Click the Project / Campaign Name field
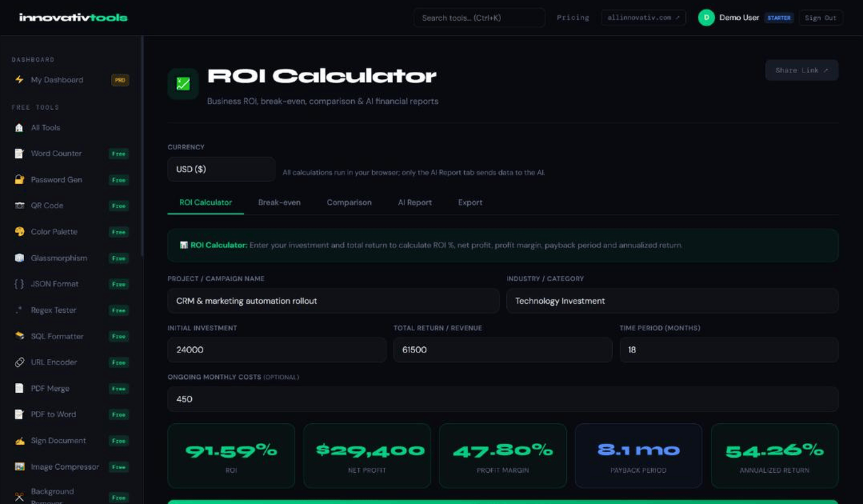This screenshot has width=863, height=504. 333,301
